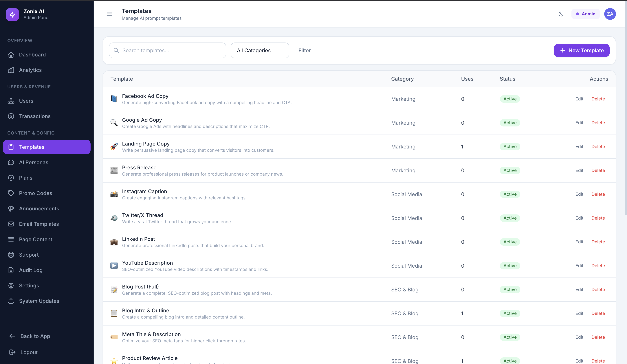
Task: Click the Product Review Article title
Action: 150,358
